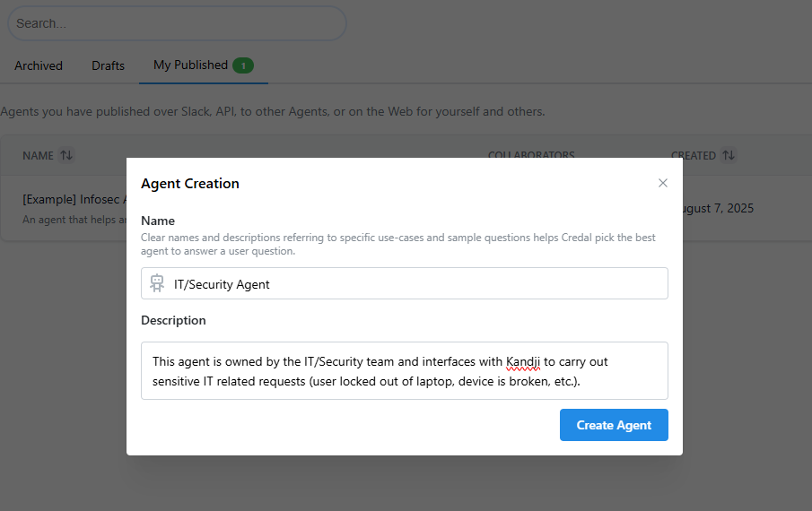
Task: Click the COLLABORATORS column header
Action: (531, 155)
